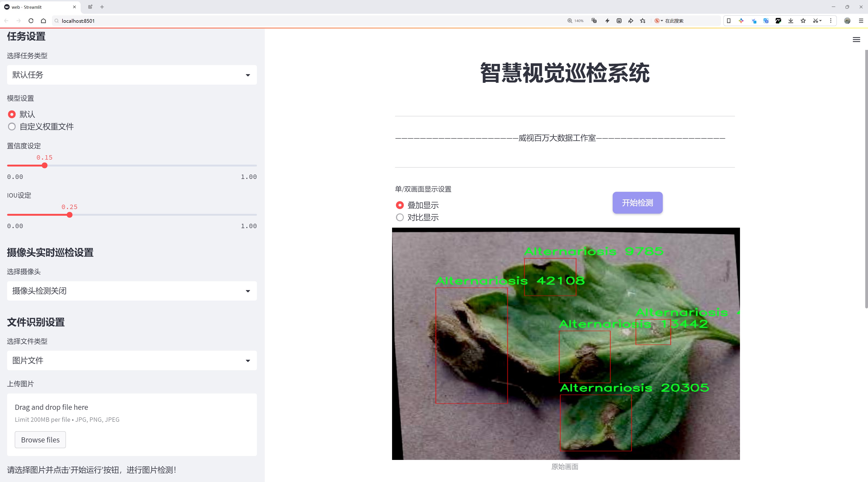This screenshot has width=868, height=482.
Task: Expand the 摄像头检测关闭 camera dropdown
Action: pos(132,291)
